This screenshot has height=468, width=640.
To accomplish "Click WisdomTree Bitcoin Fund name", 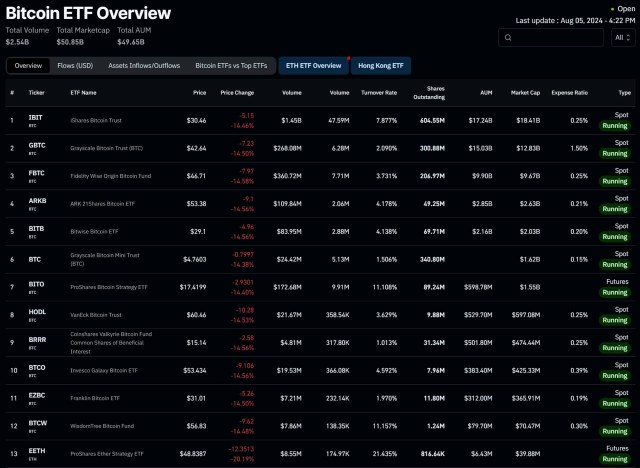I will tap(102, 426).
